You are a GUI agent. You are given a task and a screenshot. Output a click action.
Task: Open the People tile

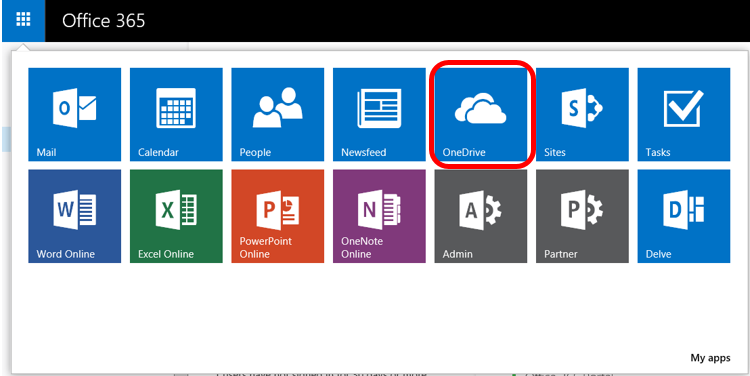pyautogui.click(x=277, y=114)
